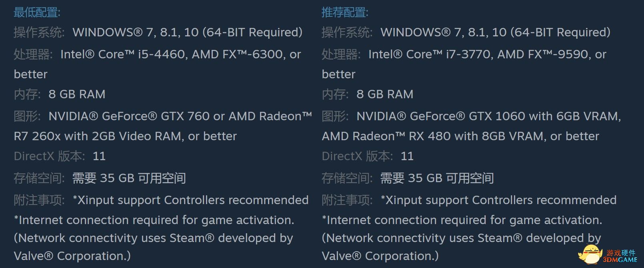This screenshot has width=644, height=268.
Task: Click the minimum 8 GB RAM memory entry
Action: (x=60, y=94)
